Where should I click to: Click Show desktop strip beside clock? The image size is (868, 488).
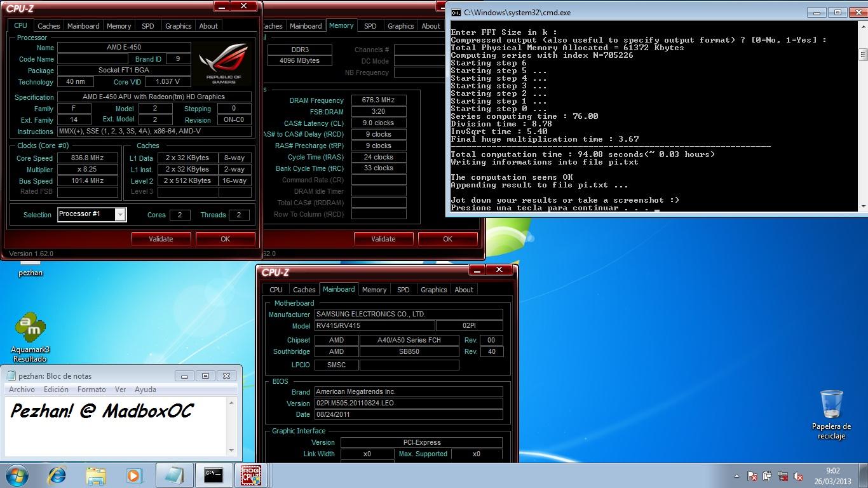864,475
